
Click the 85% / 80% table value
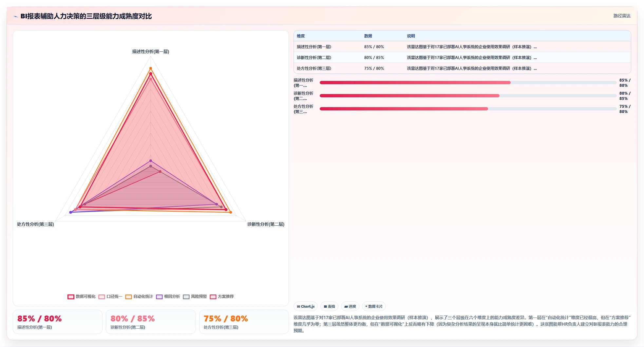374,47
